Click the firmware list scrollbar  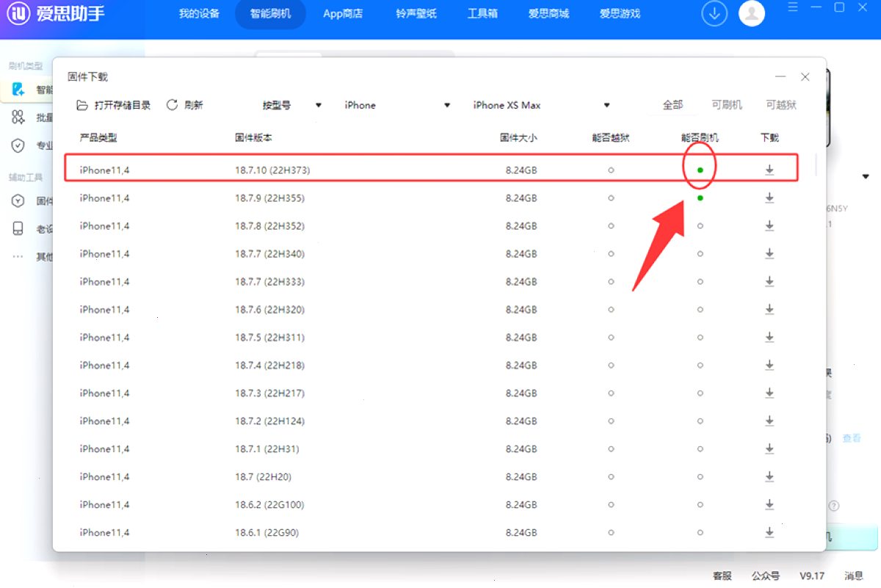tap(817, 165)
